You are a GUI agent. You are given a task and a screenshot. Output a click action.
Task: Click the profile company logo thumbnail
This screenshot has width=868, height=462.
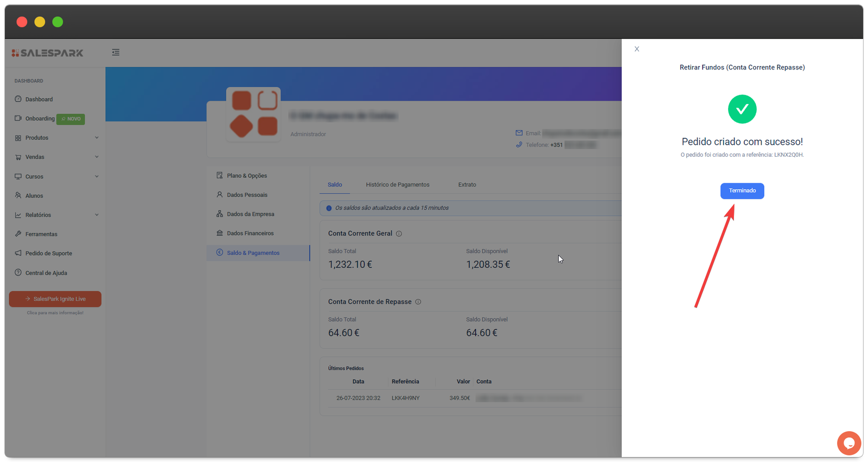(x=254, y=114)
